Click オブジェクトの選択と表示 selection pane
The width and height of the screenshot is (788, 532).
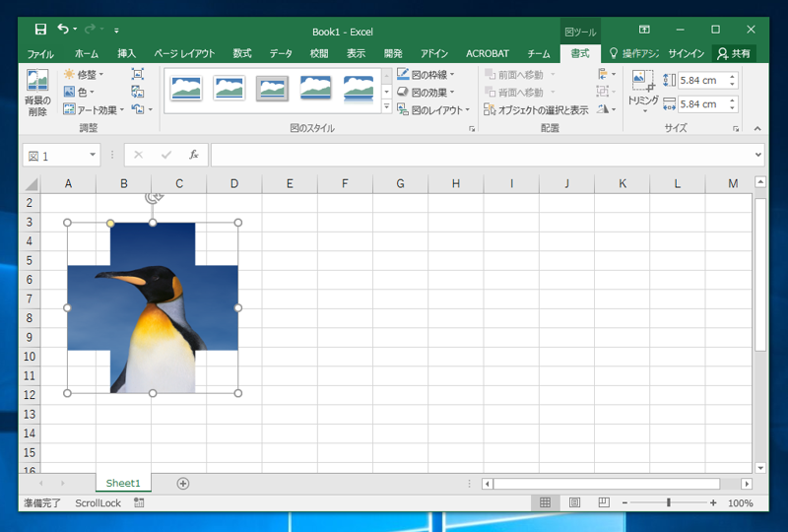[x=536, y=109]
